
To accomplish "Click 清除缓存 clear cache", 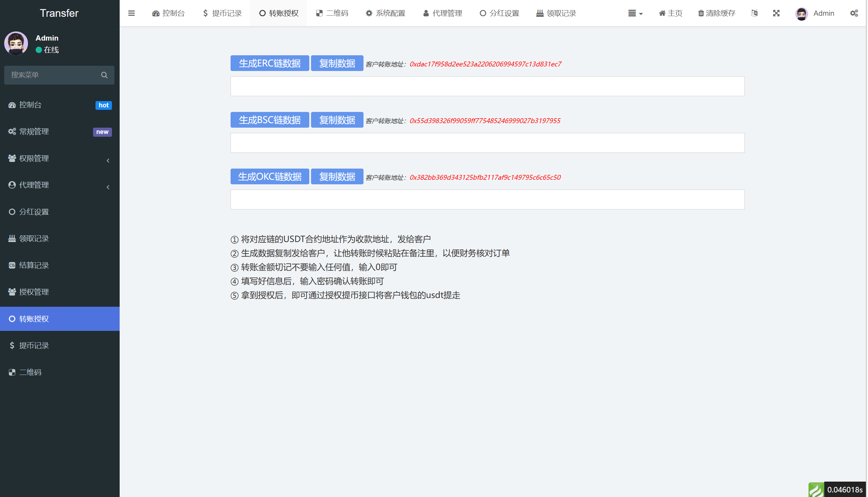I will click(x=717, y=13).
